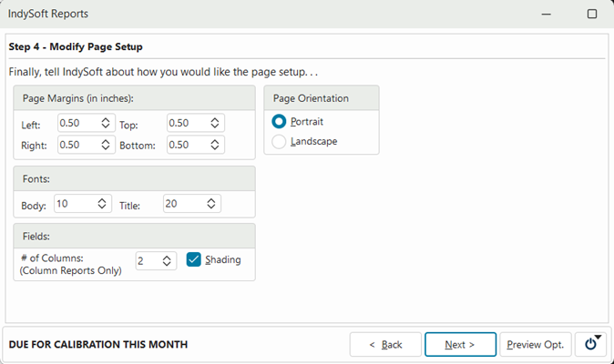Minimize the IndySoft Reports window

coord(547,14)
